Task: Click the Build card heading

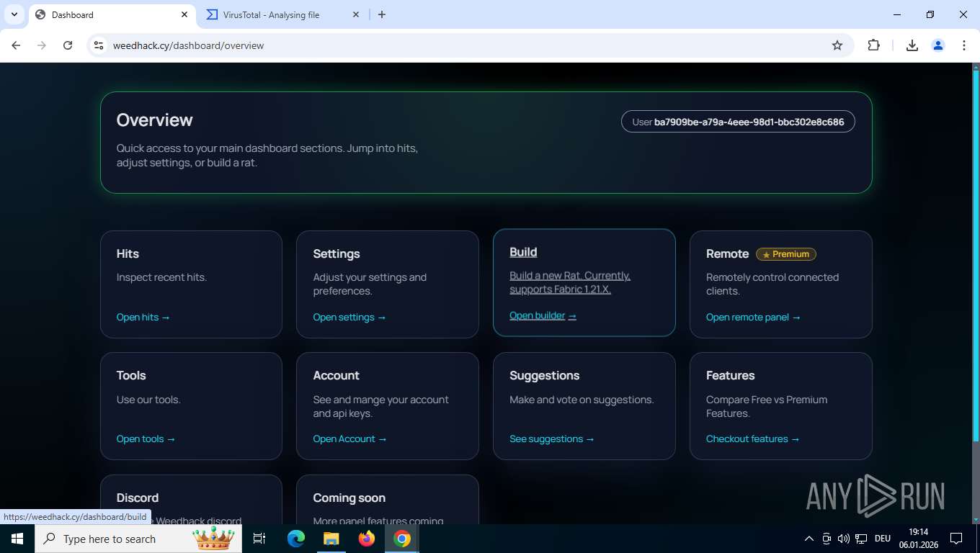Action: click(x=523, y=252)
